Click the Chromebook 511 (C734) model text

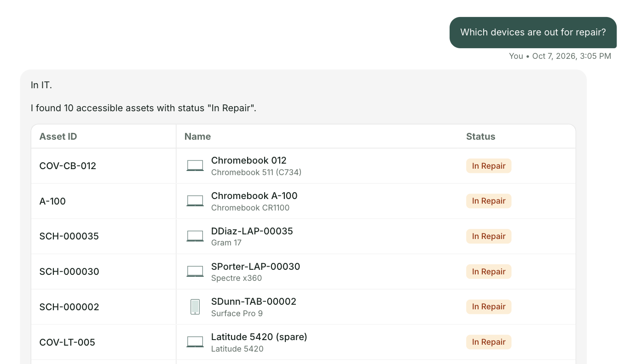pyautogui.click(x=256, y=172)
